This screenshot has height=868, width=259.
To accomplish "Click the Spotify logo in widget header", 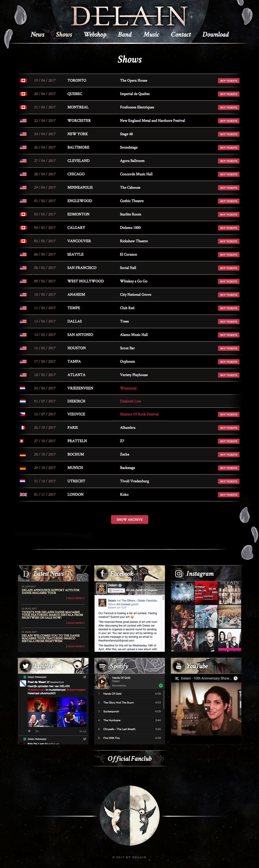I will (x=102, y=666).
